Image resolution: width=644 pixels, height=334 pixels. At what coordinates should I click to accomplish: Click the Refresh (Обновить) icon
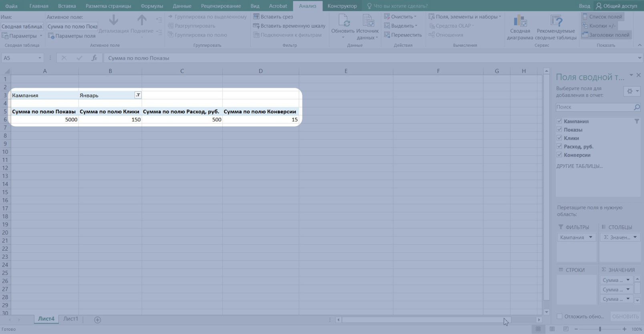344,20
